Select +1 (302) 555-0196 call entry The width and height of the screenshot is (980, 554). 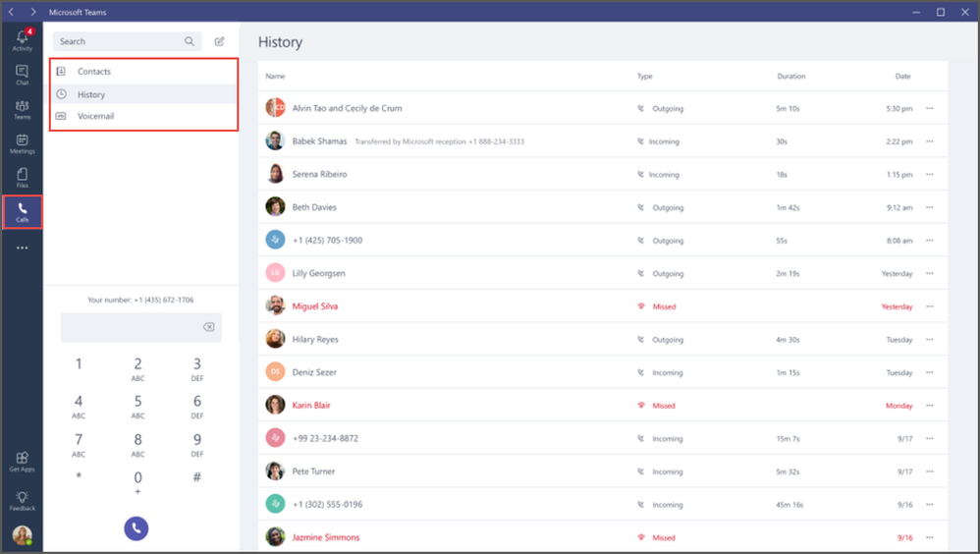pyautogui.click(x=603, y=504)
